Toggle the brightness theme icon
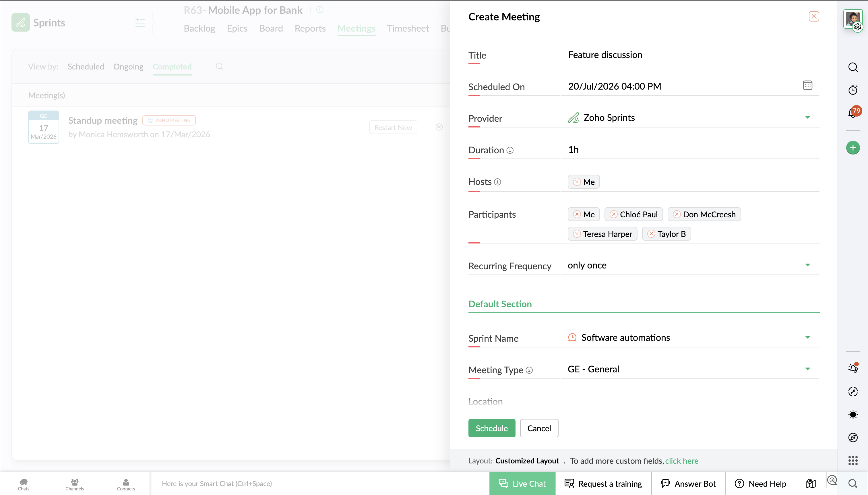Screen dimensions: 868x495 tap(853, 414)
